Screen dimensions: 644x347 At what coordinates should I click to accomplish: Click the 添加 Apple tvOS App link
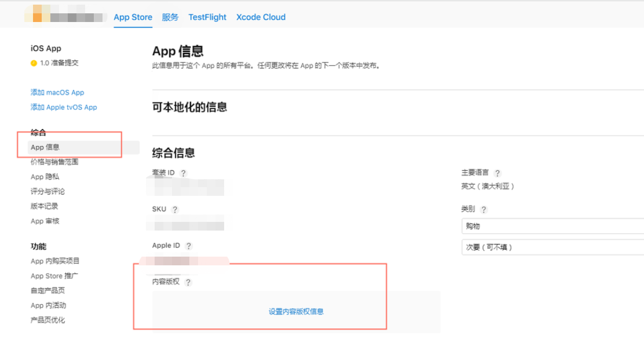[64, 107]
